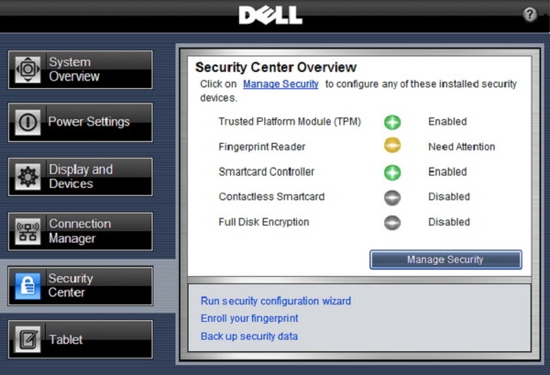
Task: Click the Power Settings power icon
Action: [28, 122]
